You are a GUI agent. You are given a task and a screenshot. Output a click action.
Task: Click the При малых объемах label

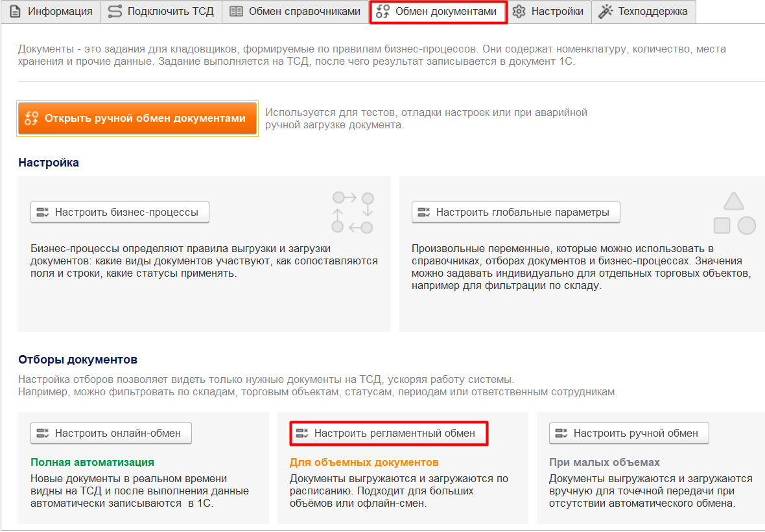tap(604, 462)
